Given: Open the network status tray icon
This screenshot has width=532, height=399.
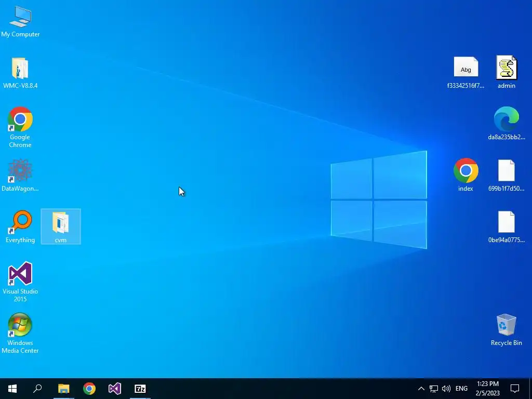Looking at the screenshot, I should coord(434,389).
